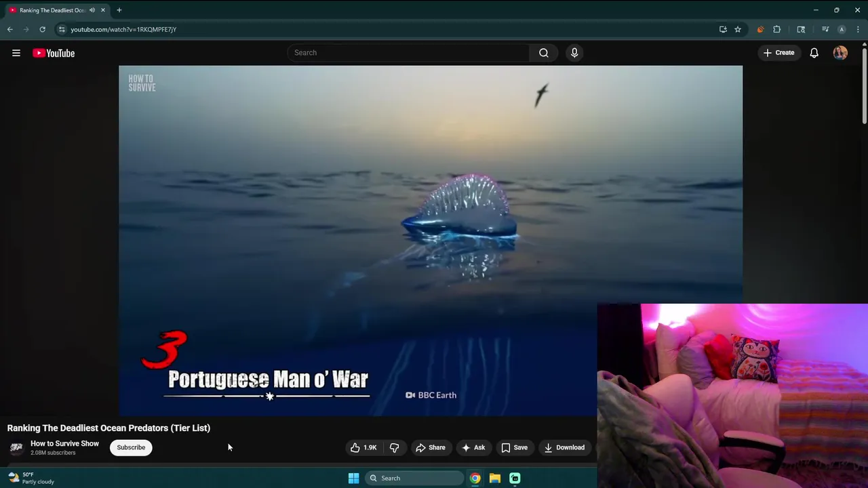Open the Windows Start menu
The image size is (868, 488).
pyautogui.click(x=353, y=478)
